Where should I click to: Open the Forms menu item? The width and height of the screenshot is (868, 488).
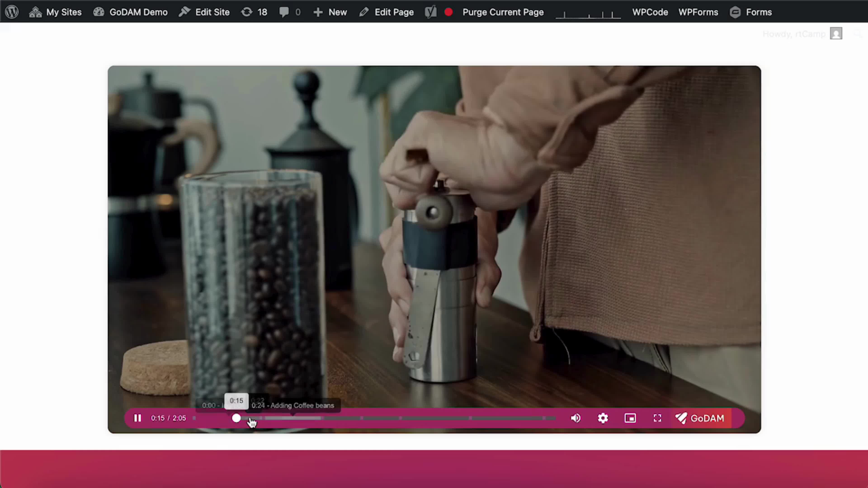751,12
